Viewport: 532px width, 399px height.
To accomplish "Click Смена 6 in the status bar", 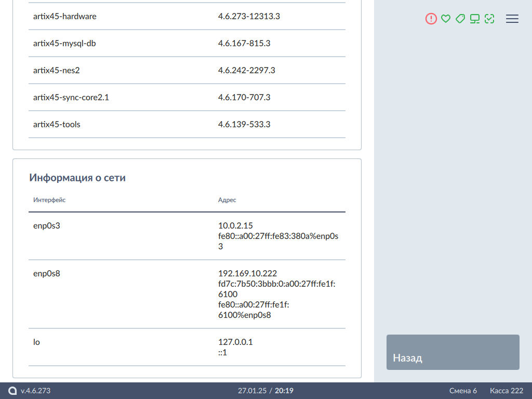I will pyautogui.click(x=463, y=391).
